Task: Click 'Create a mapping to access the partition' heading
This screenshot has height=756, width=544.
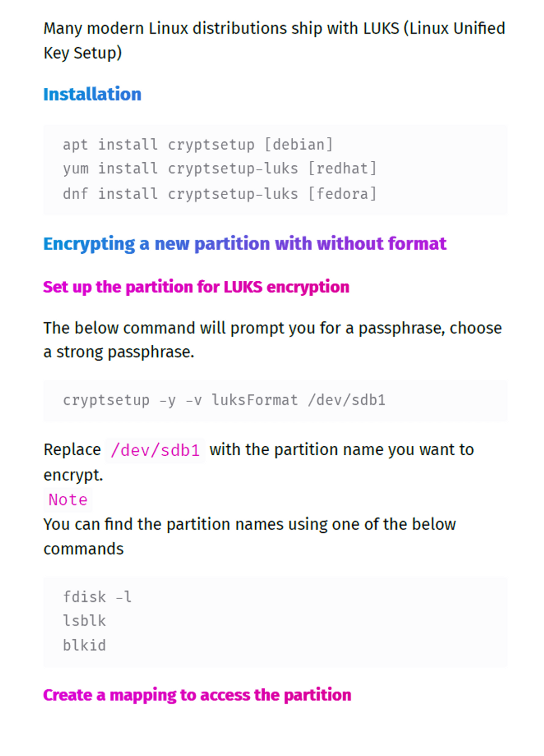Action: pyautogui.click(x=197, y=695)
